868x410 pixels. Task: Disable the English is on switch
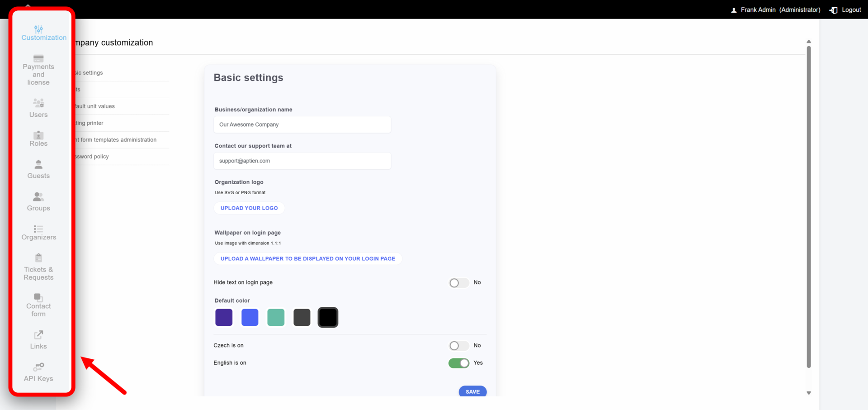click(x=459, y=363)
